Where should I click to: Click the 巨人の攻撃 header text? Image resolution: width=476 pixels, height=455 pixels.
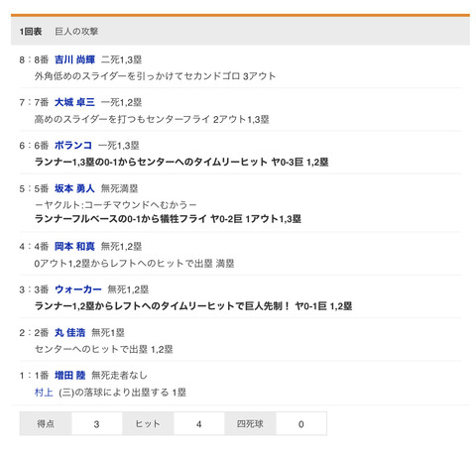click(76, 32)
